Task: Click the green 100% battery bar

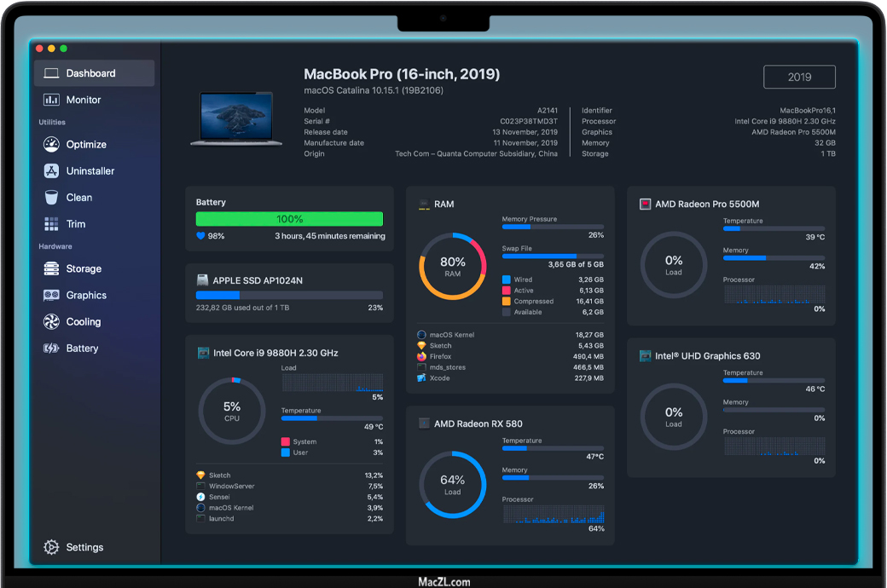Action: tap(289, 219)
